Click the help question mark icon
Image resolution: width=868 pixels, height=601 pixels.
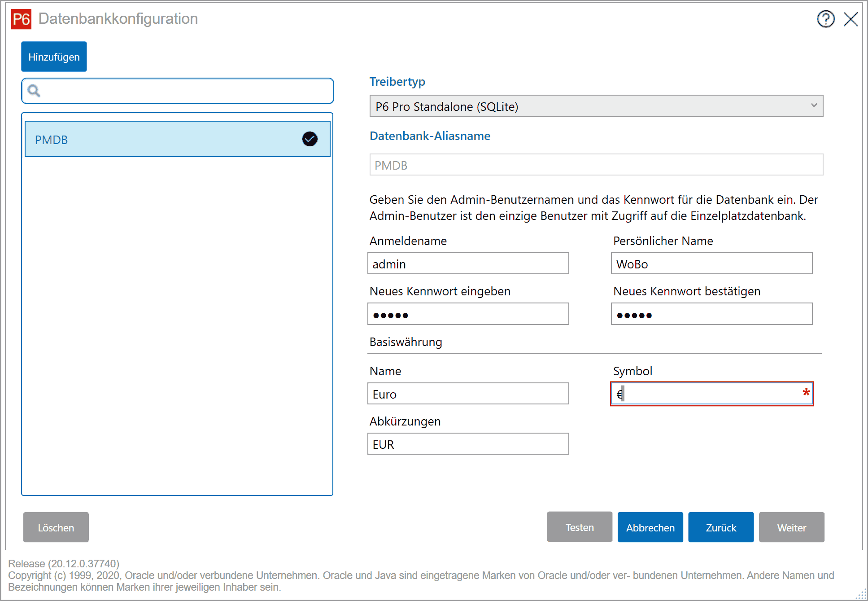[x=825, y=19]
